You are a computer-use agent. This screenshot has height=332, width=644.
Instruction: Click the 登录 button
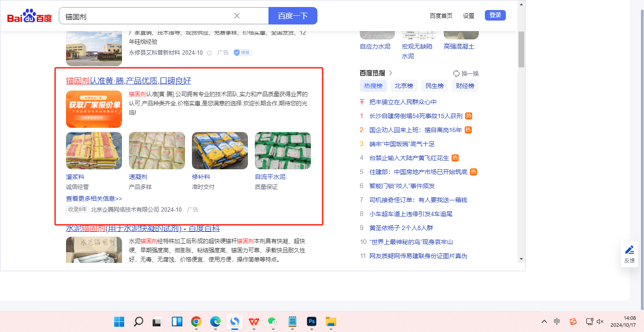point(495,15)
